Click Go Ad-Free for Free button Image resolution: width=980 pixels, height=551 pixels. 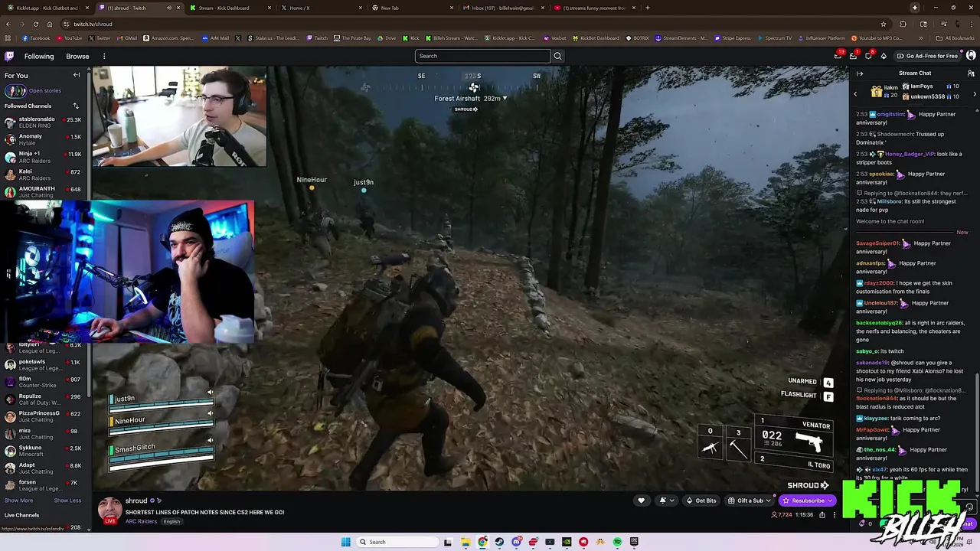tap(926, 56)
